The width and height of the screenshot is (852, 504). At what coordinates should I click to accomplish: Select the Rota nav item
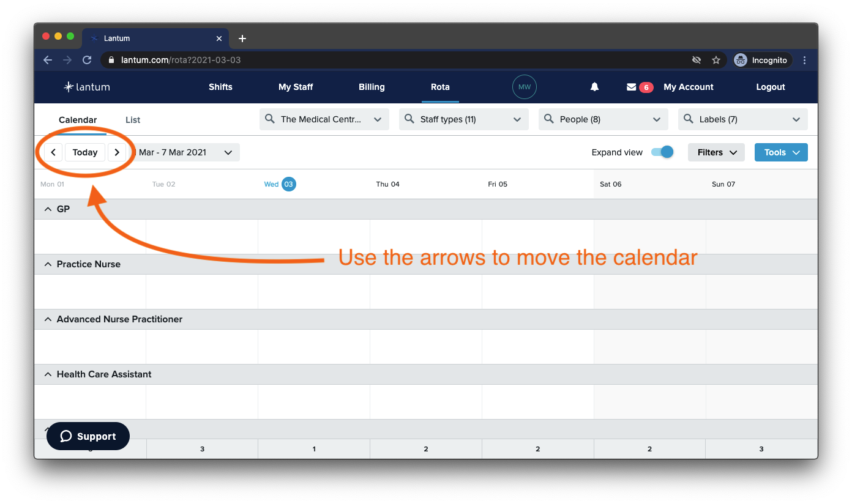[x=440, y=87]
